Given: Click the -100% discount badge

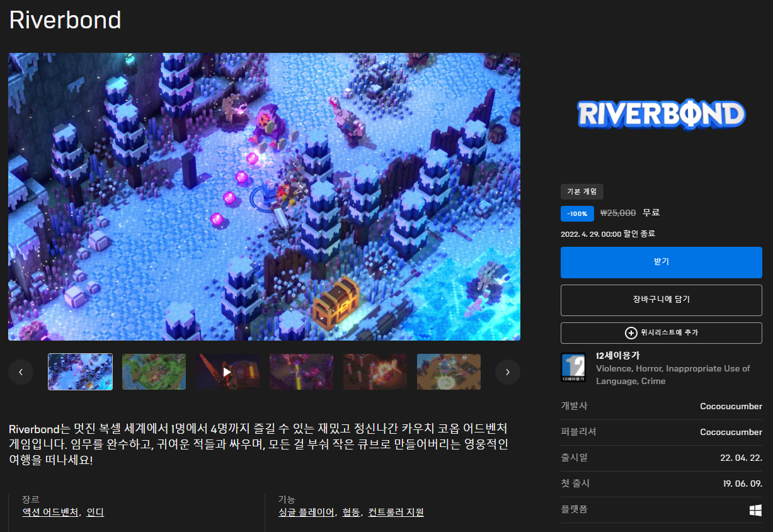Looking at the screenshot, I should tap(577, 213).
